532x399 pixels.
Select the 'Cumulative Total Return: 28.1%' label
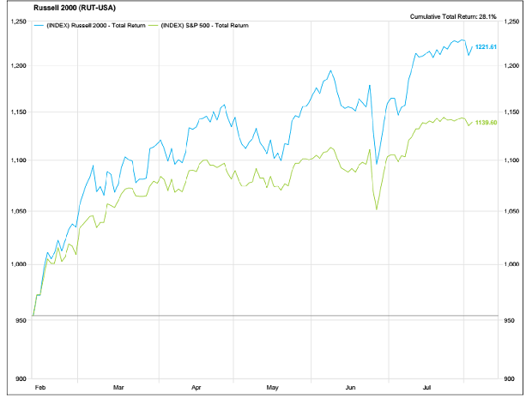click(x=453, y=16)
